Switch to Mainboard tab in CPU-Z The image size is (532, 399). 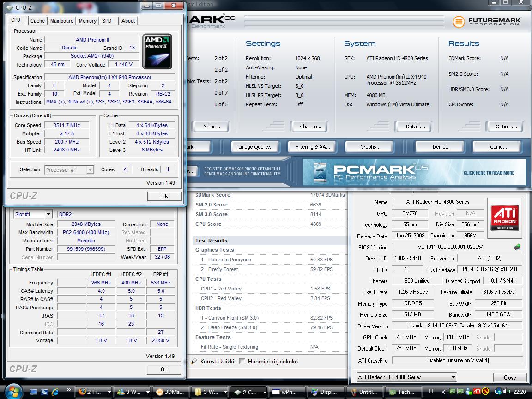tap(62, 21)
